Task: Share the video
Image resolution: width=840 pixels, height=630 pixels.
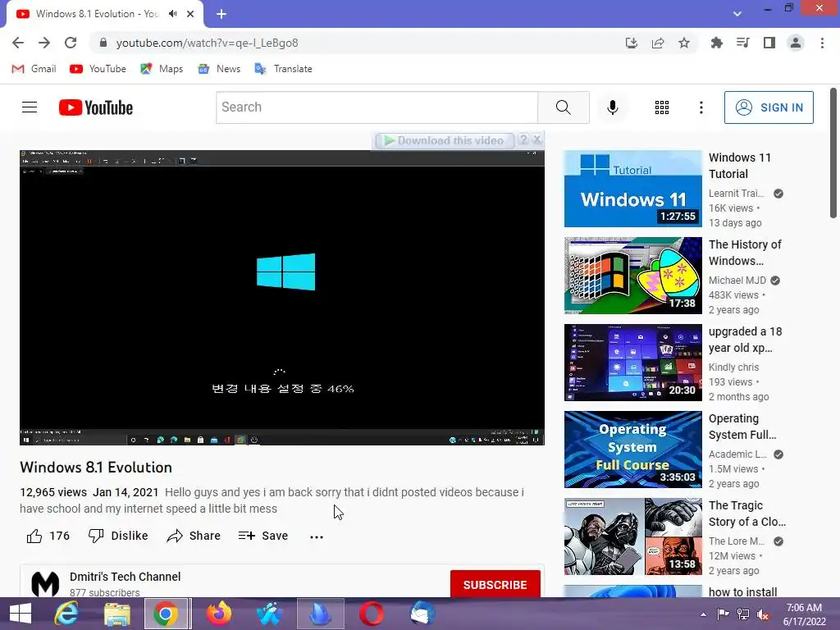Action: 194,536
